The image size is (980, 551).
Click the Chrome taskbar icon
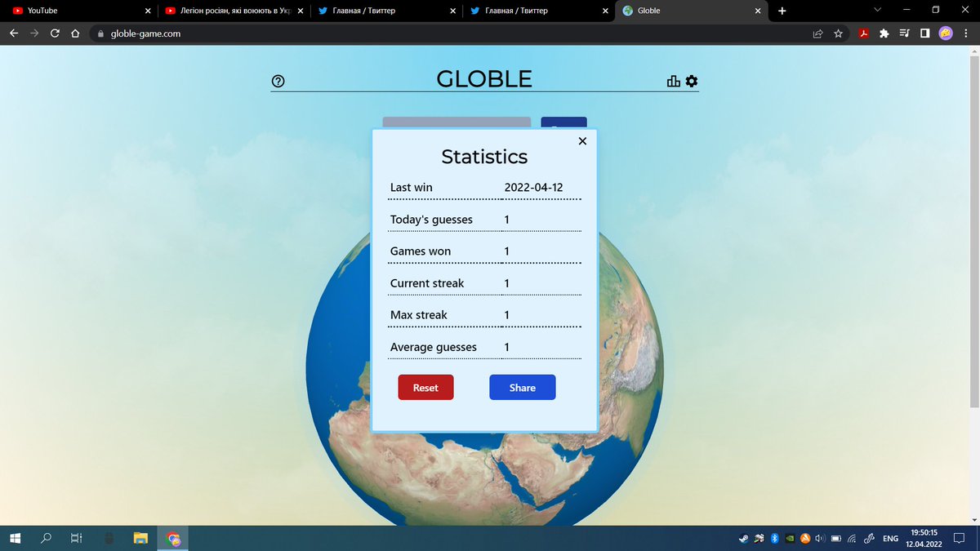tap(173, 539)
